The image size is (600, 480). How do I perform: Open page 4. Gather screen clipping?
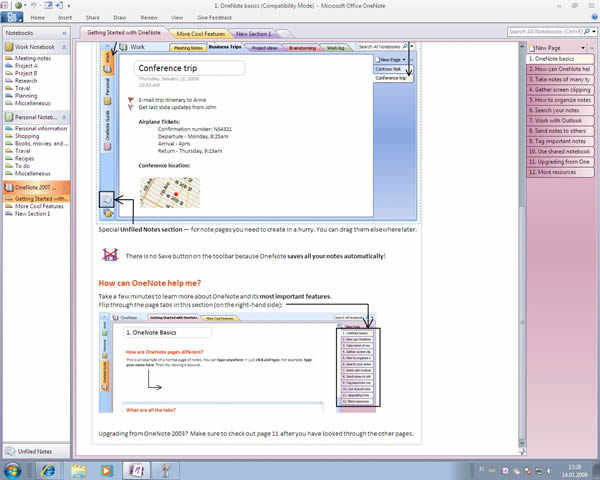(x=560, y=90)
